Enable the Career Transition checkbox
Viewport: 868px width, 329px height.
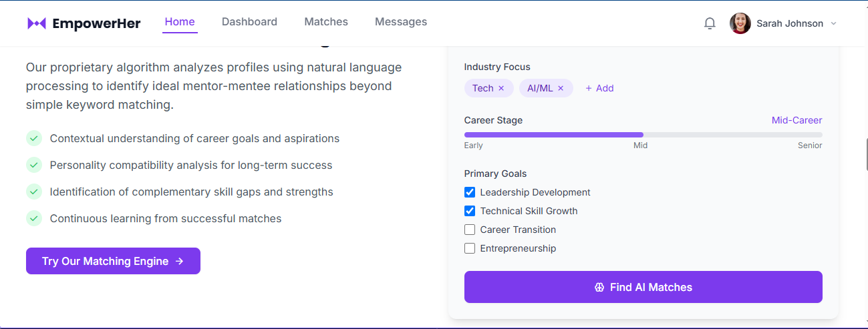point(470,230)
